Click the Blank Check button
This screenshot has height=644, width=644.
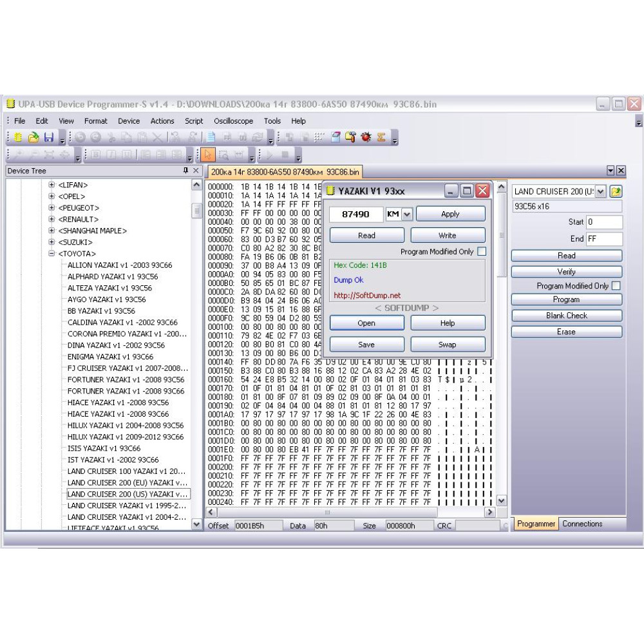[566, 316]
